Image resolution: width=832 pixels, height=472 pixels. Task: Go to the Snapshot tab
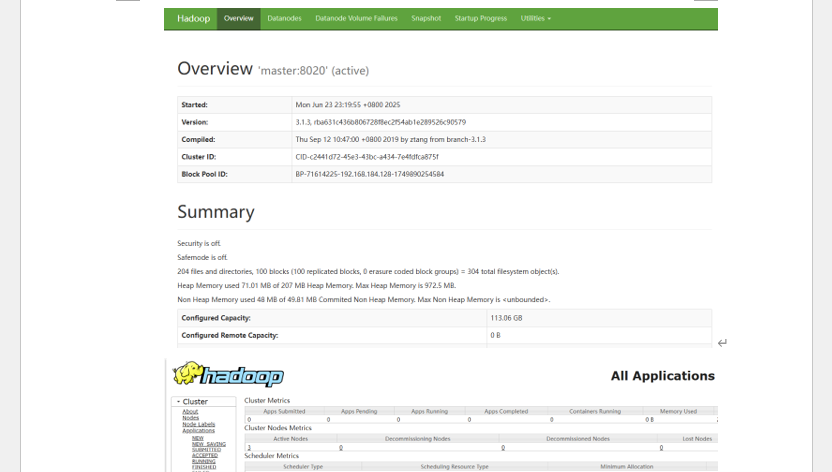pos(425,19)
